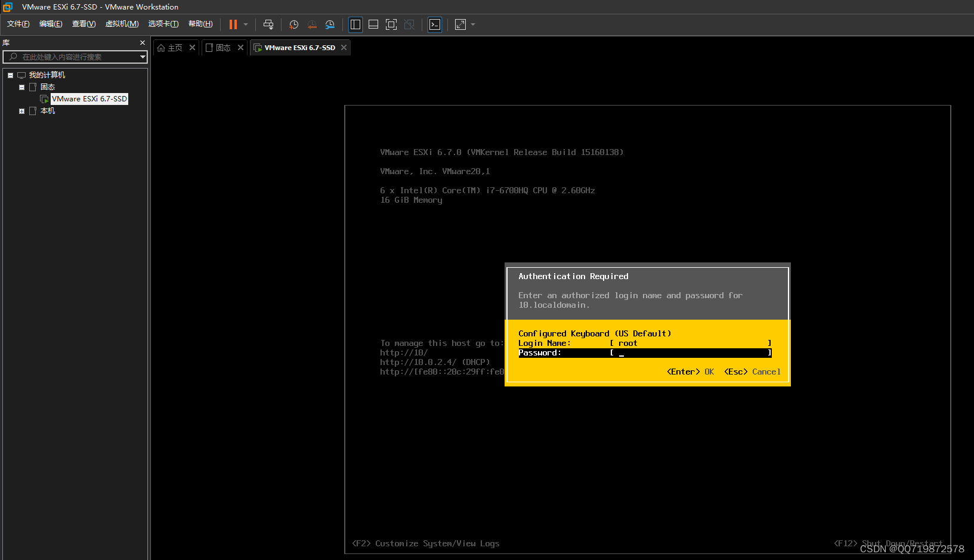Select the 固态 folder in the library
The height and width of the screenshot is (560, 974).
[x=48, y=87]
